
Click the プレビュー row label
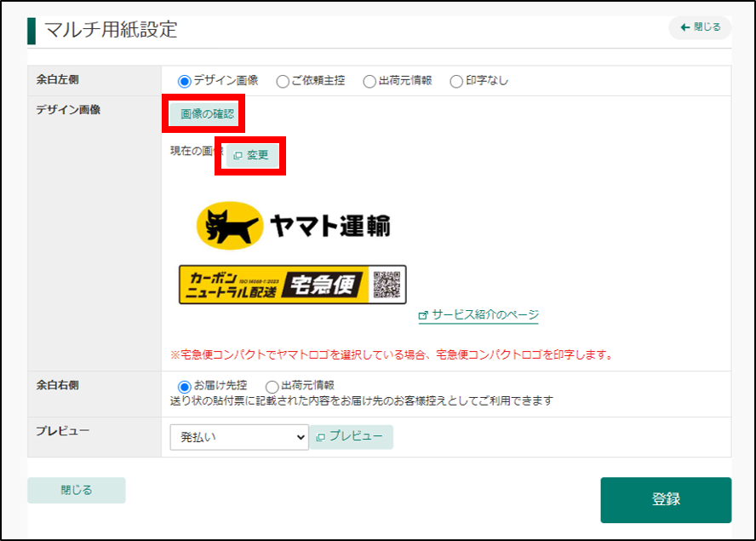(63, 430)
